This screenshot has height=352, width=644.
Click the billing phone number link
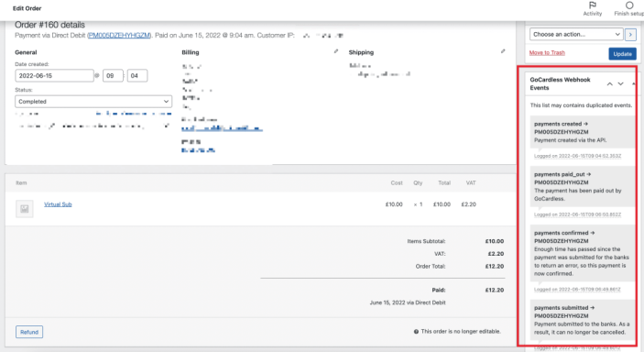198,150
